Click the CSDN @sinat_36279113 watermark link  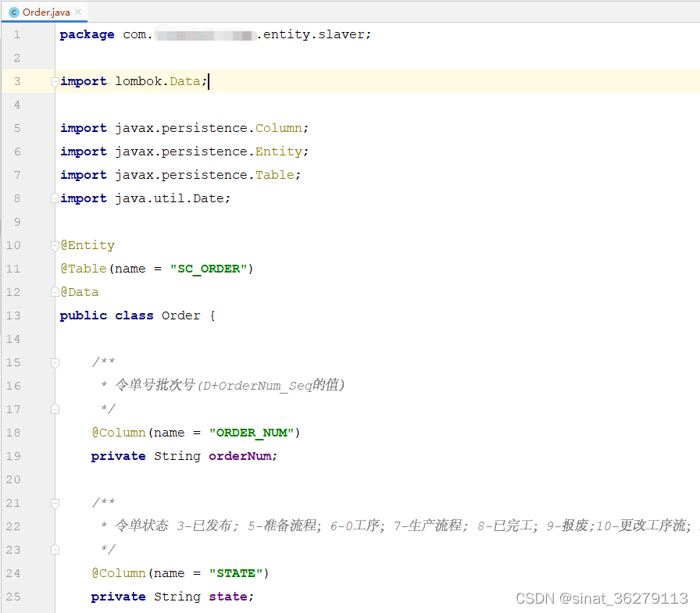pyautogui.click(x=602, y=598)
